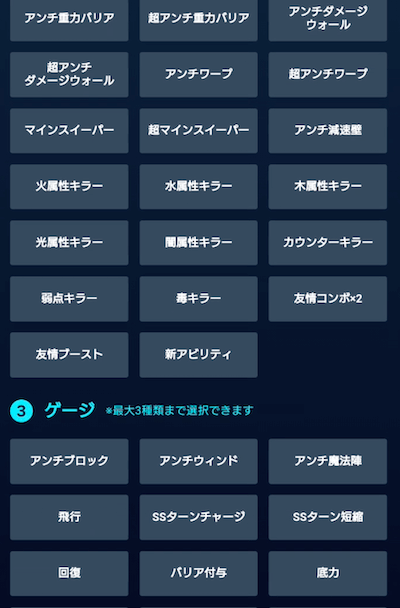Choose 超マインスイーパー option

click(x=198, y=131)
